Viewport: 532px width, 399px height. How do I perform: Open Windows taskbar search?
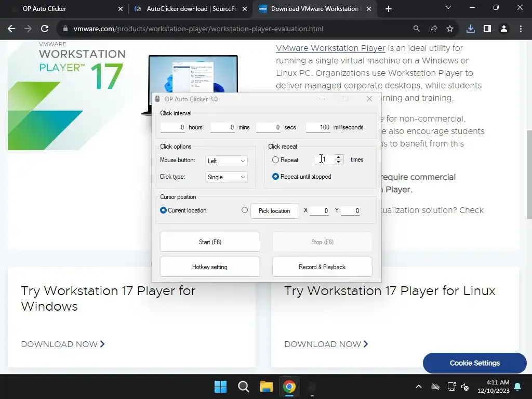coord(243,387)
